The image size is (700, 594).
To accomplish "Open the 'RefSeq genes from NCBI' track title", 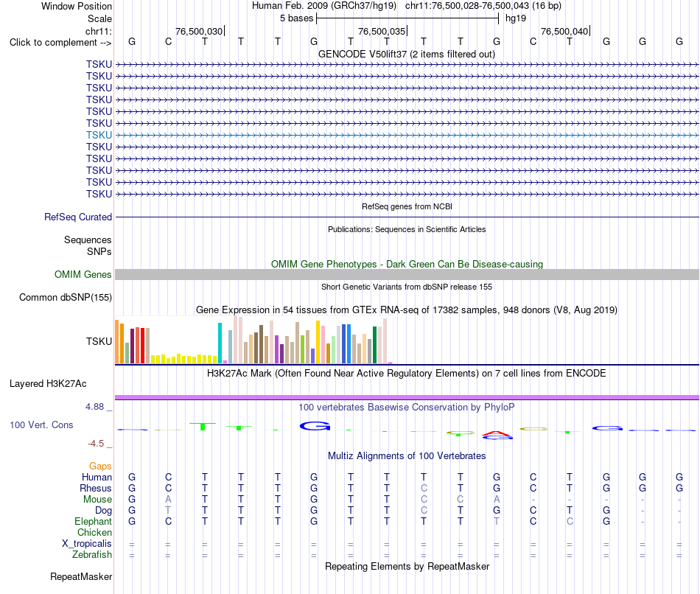I will pos(407,206).
